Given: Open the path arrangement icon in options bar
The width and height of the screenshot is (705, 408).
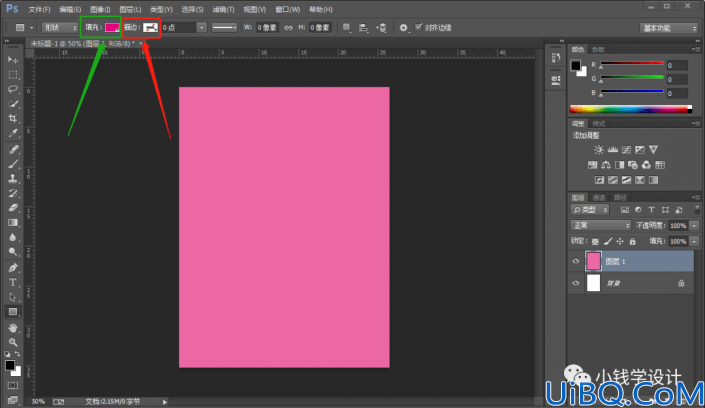Looking at the screenshot, I should [381, 28].
